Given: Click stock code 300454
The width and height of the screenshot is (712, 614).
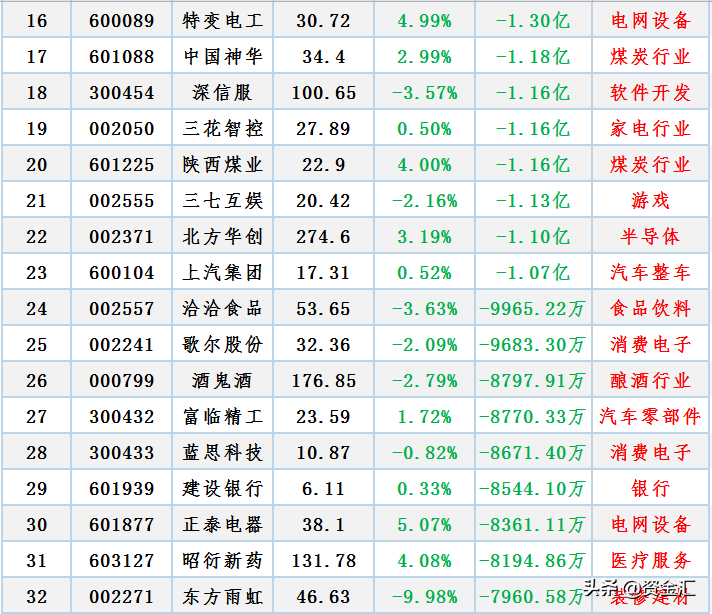Looking at the screenshot, I should (122, 93).
